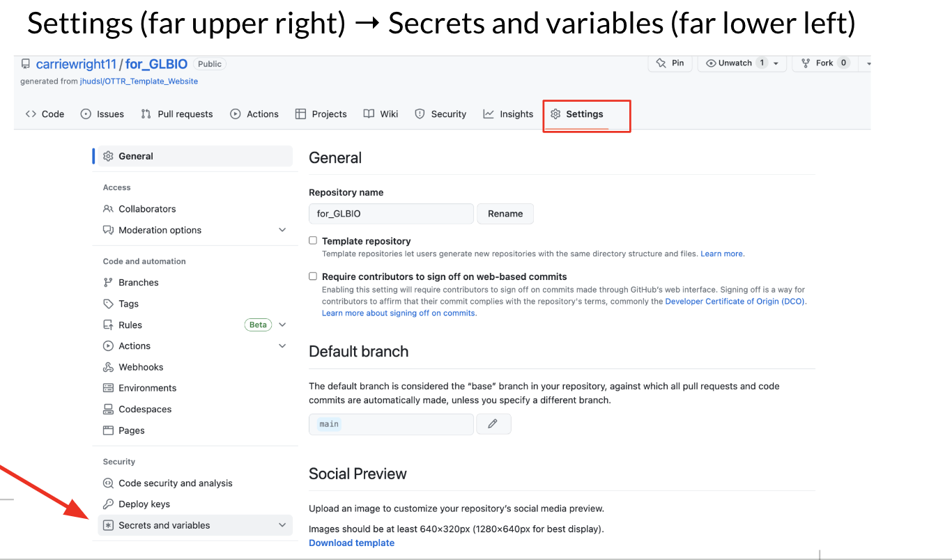Click the Deploy keys key icon
Viewport: 952px width, 560px height.
tap(108, 504)
